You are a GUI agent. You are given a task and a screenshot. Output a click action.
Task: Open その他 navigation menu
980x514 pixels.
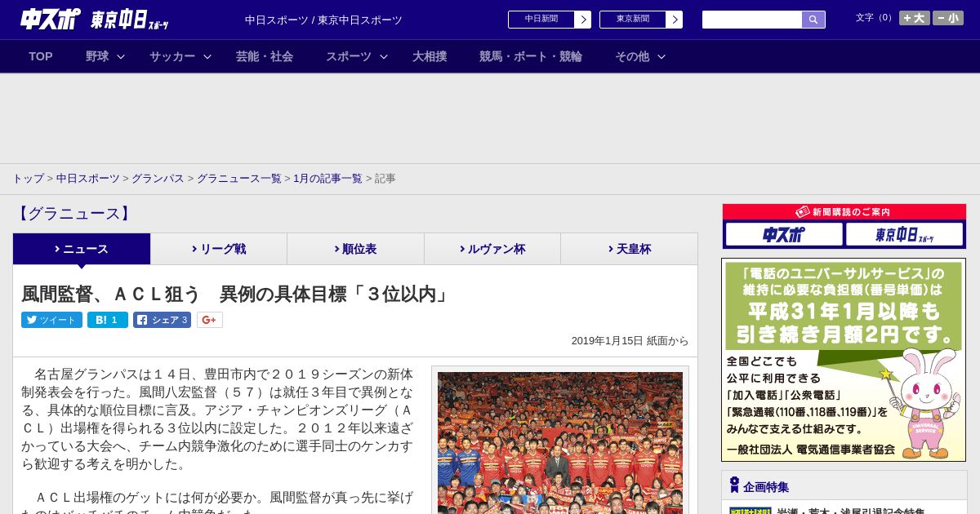tap(632, 56)
